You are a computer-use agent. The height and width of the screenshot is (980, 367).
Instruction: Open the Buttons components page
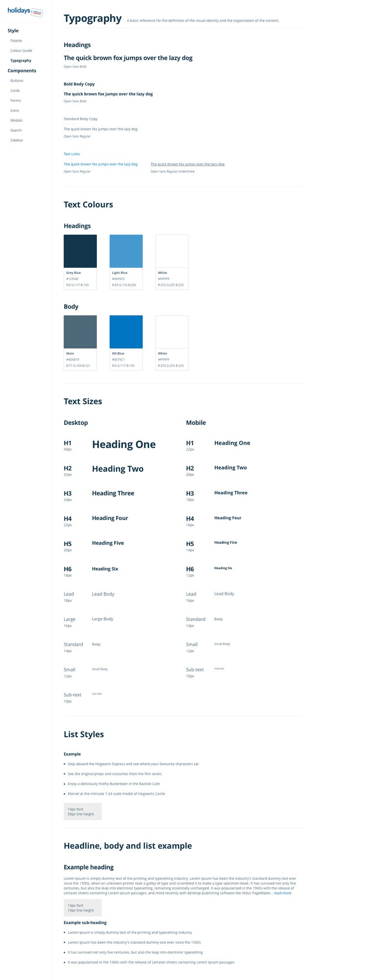point(17,81)
